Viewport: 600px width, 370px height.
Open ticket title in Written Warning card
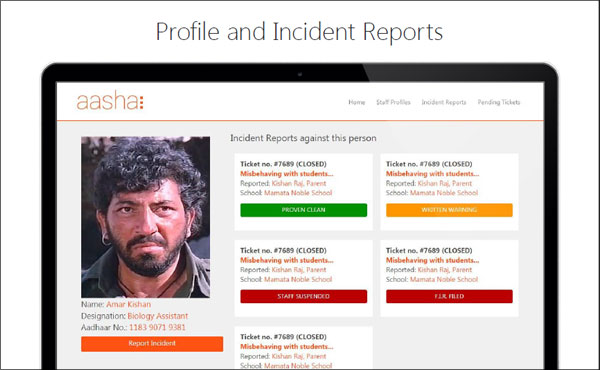[x=429, y=164]
